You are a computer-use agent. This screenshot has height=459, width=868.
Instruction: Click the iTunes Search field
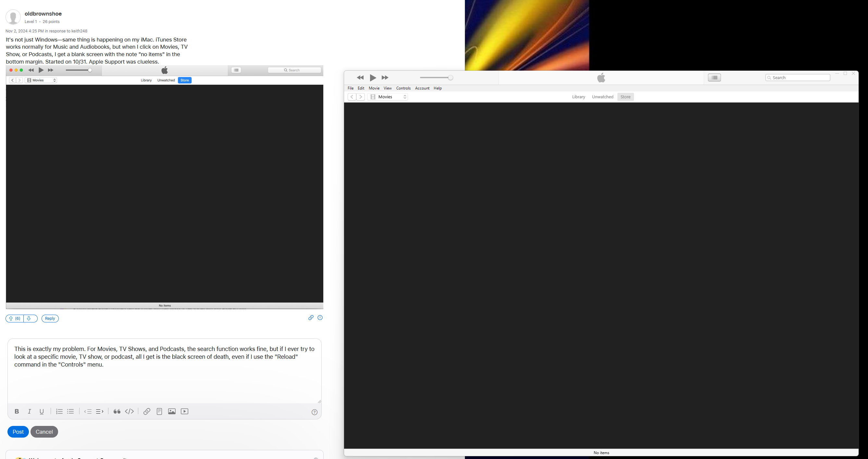800,78
